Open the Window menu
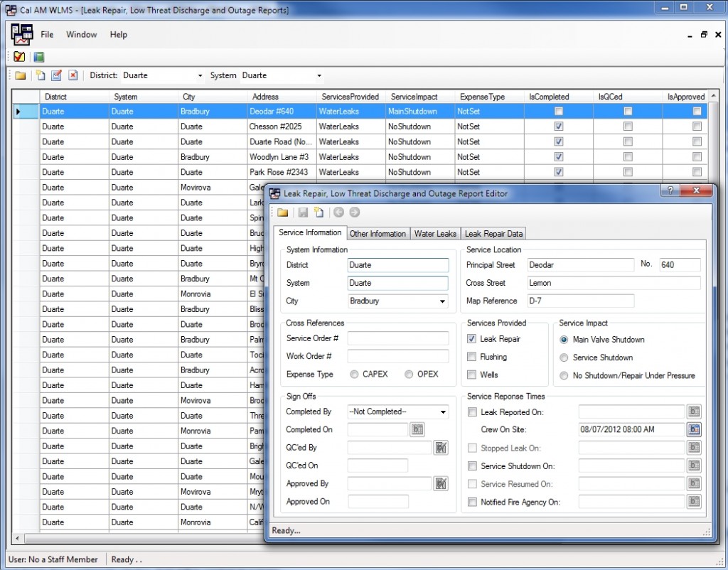Screen dimensions: 728x570 click(x=82, y=34)
